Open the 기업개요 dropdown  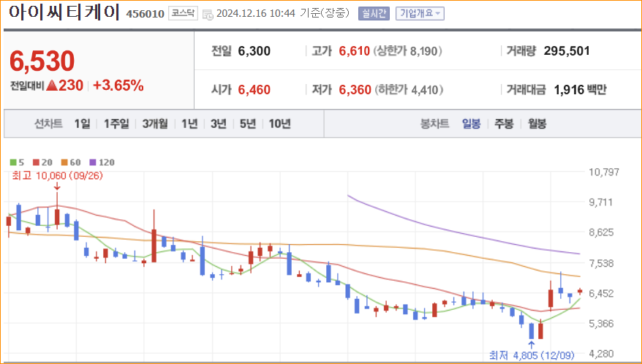[x=420, y=13]
